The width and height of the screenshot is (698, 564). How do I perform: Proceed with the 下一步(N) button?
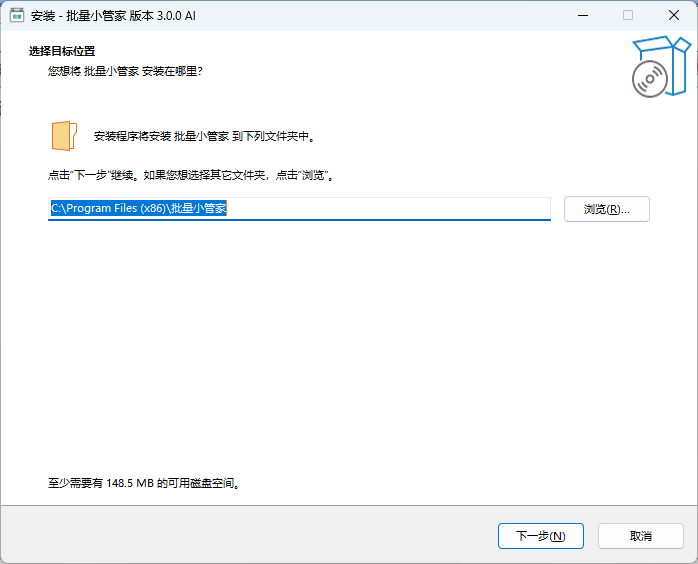[540, 536]
